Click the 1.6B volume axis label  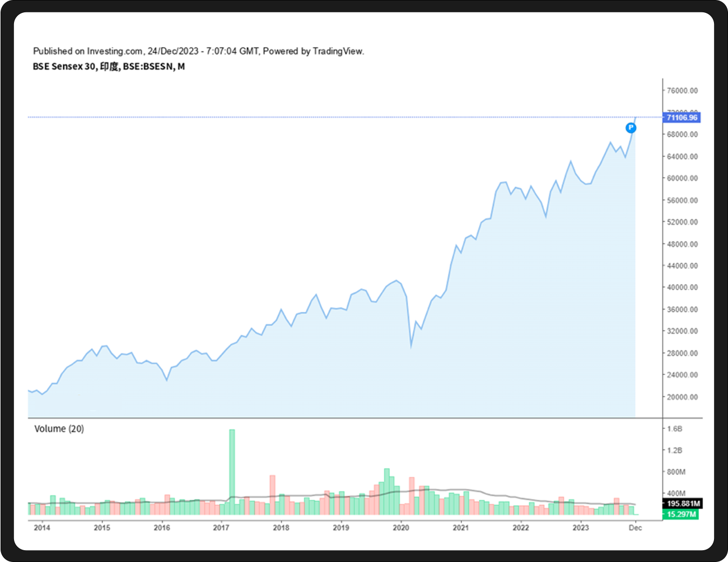tap(674, 429)
